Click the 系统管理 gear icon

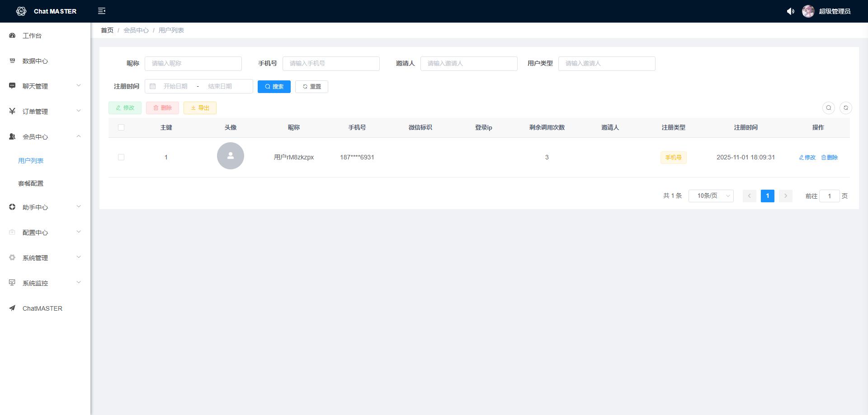coord(12,257)
